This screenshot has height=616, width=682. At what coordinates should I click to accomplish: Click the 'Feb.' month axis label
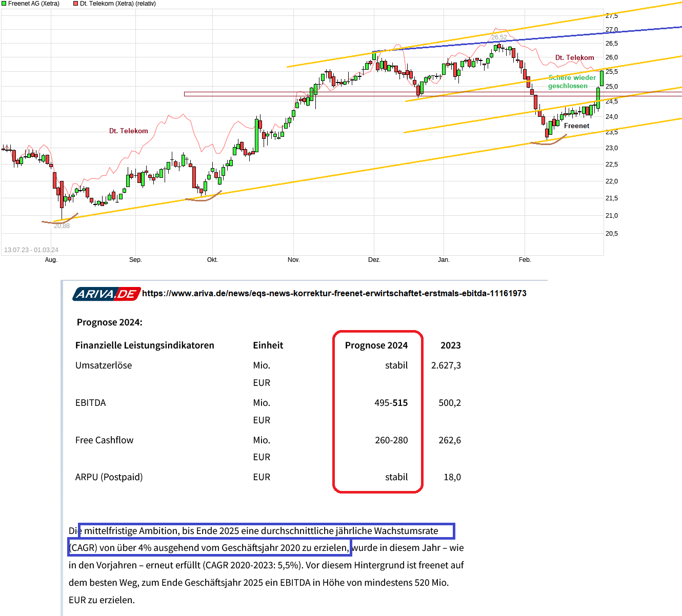tap(525, 260)
